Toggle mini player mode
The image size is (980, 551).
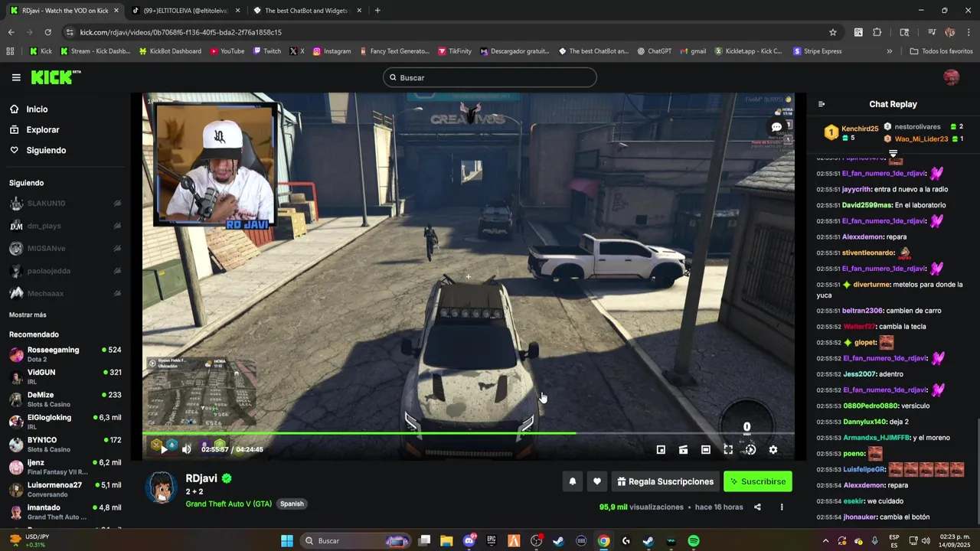click(661, 449)
